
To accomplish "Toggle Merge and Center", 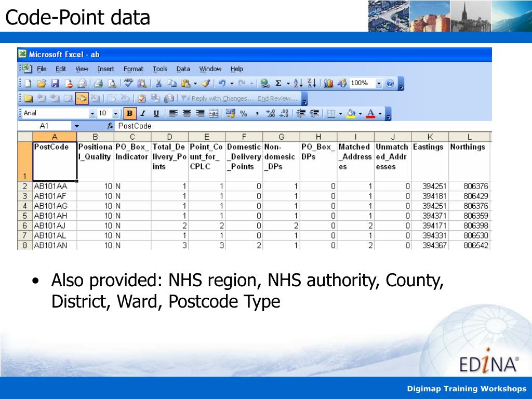I will click(214, 113).
